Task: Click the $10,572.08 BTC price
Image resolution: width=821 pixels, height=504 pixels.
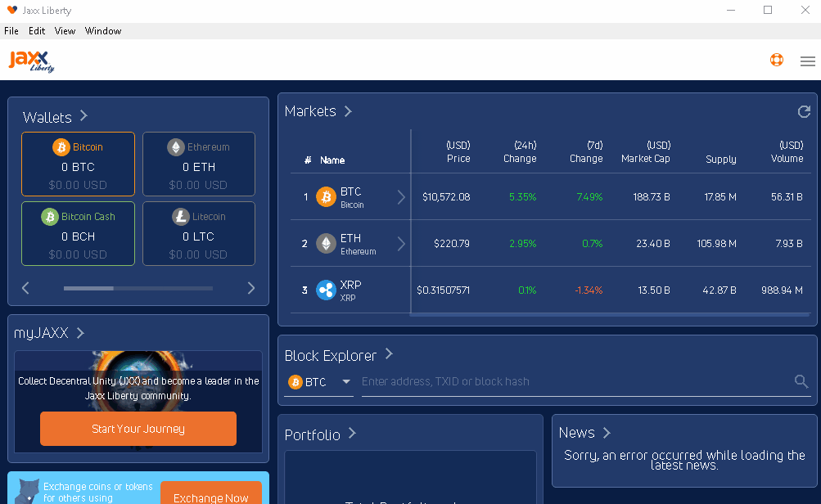Action: coord(446,197)
